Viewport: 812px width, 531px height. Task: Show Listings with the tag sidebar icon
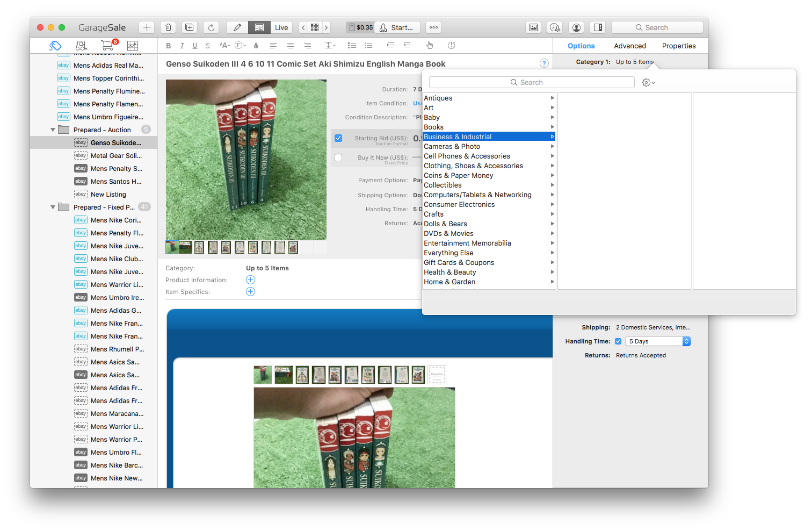coord(55,46)
